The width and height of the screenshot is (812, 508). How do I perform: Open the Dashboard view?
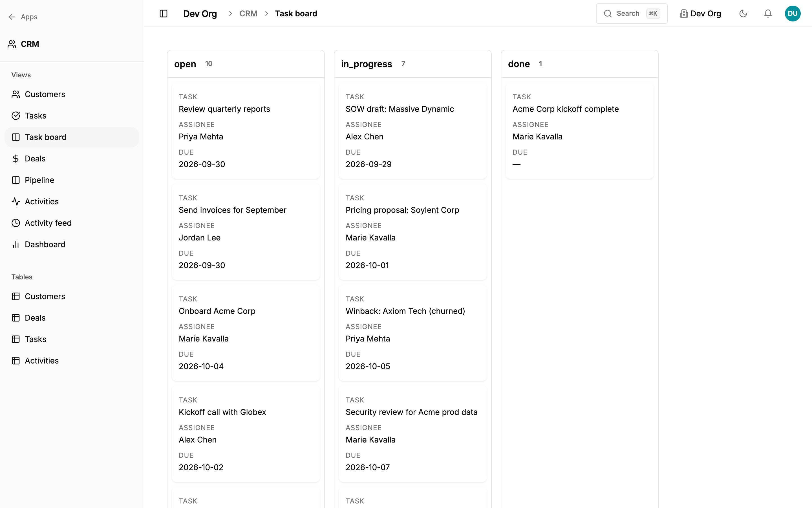point(72,245)
